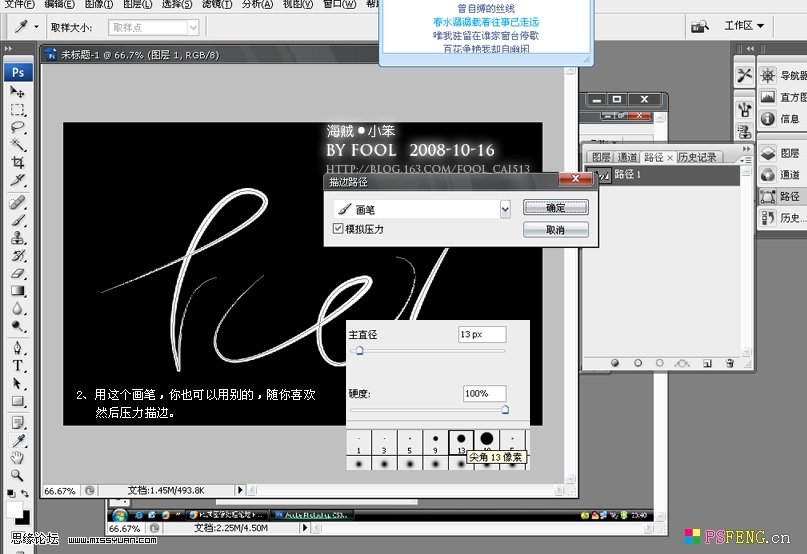Open the 文件(F) menu
Screen dimensions: 807x554
click(20, 4)
